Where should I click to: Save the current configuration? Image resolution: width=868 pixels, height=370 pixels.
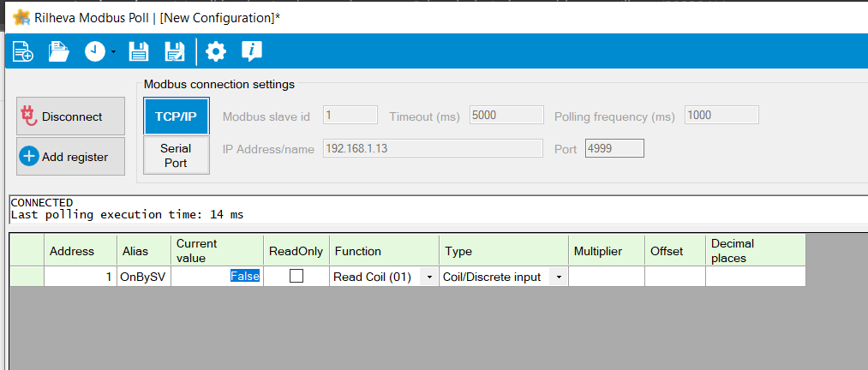(x=138, y=52)
